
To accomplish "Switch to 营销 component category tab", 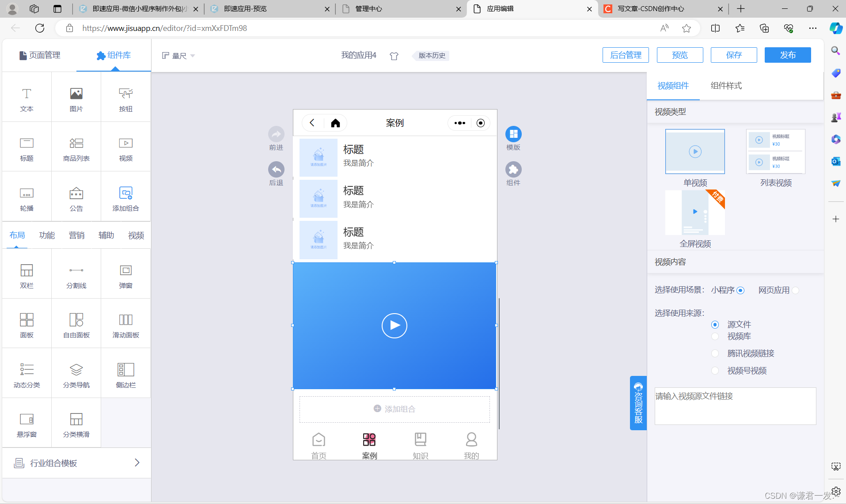I will tap(76, 235).
